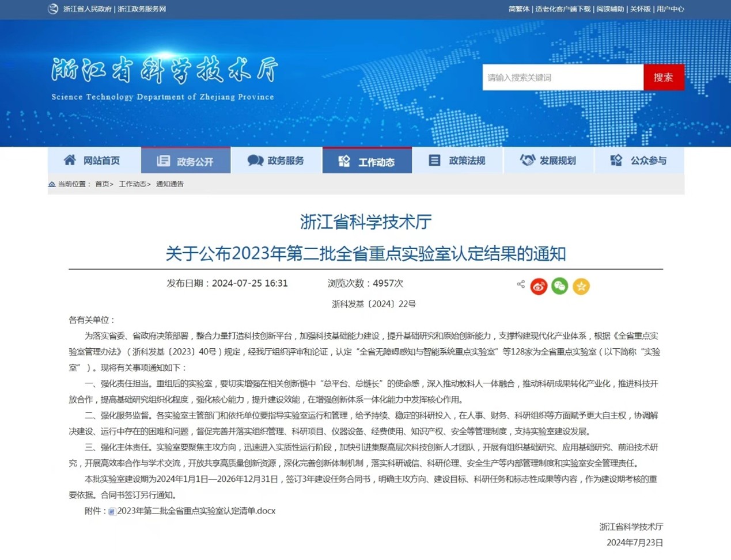This screenshot has height=560, width=731.
Task: Open the 浙江省人民政府 link
Action: click(88, 9)
